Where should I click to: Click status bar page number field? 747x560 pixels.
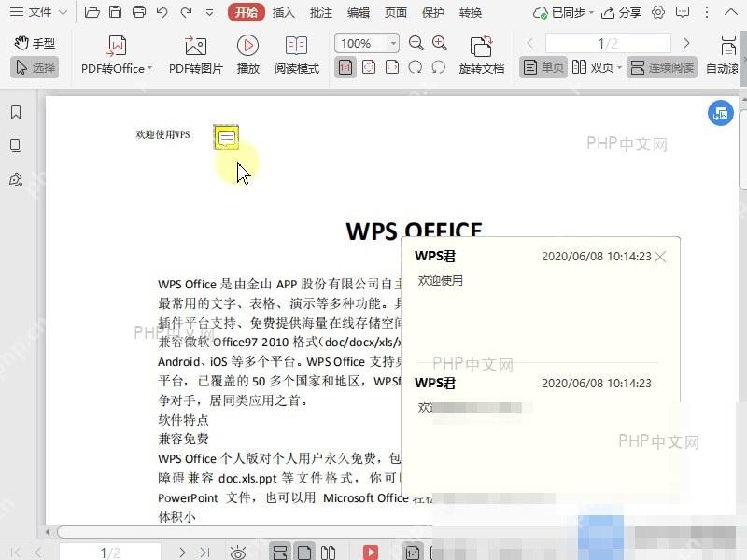coord(110,553)
